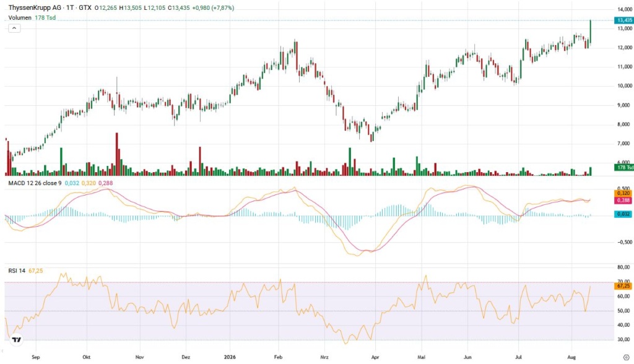Click the teal 0,032 value in the MACD legend
The width and height of the screenshot is (634, 364).
[x=72, y=183]
